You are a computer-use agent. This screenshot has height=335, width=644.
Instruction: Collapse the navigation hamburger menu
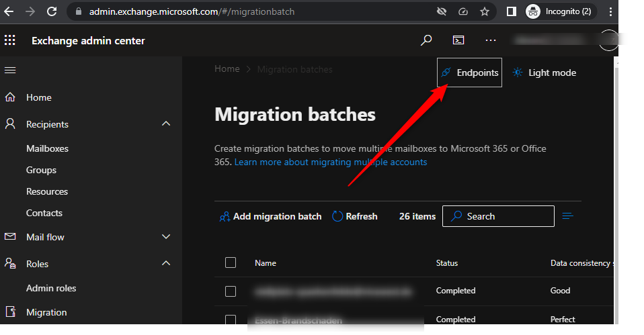tap(10, 70)
